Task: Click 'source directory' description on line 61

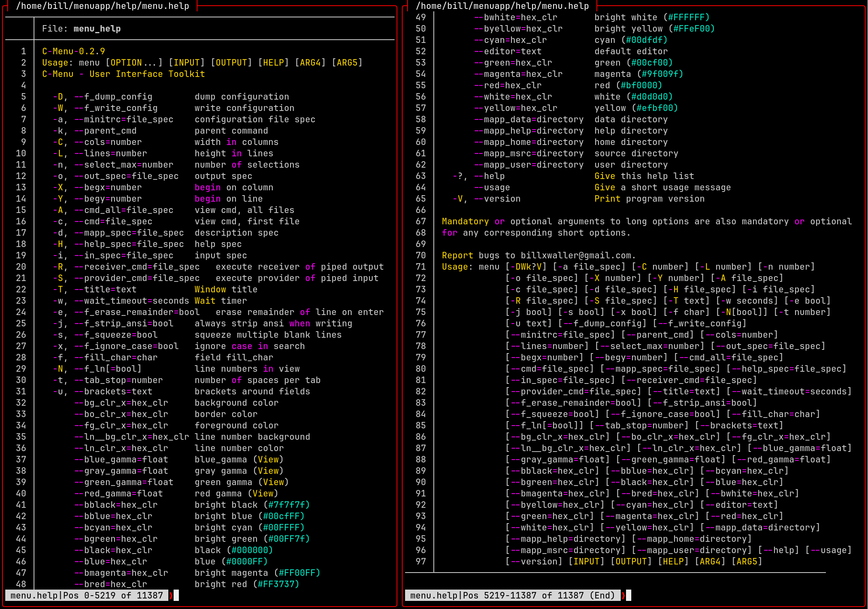Action: 637,153
